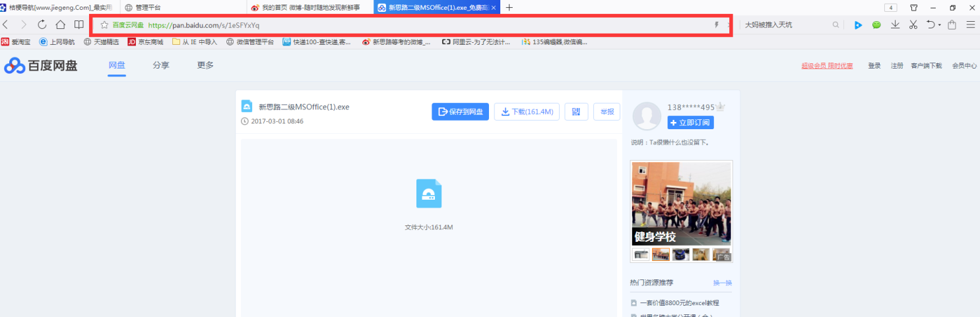Open the 微信管理平台 bookmark
The width and height of the screenshot is (980, 317).
point(250,42)
